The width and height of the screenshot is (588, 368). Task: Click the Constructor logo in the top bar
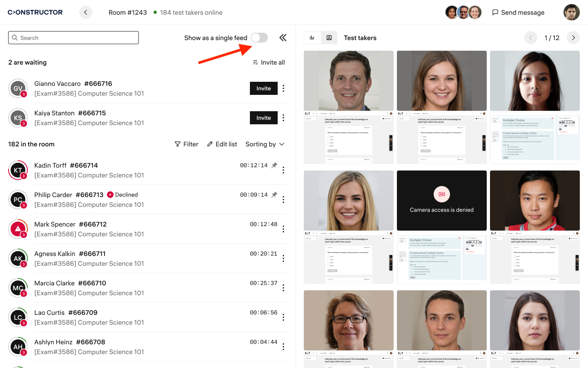[x=35, y=12]
